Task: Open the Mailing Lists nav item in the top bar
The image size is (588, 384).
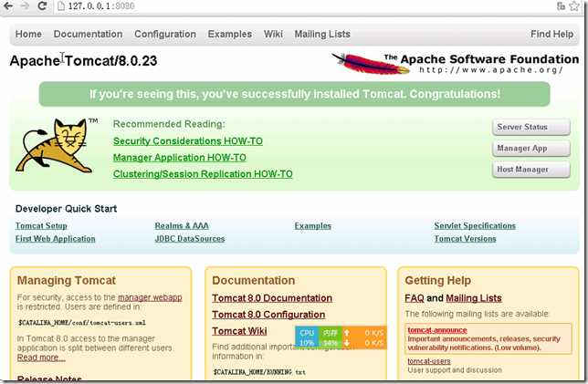Action: tap(322, 34)
